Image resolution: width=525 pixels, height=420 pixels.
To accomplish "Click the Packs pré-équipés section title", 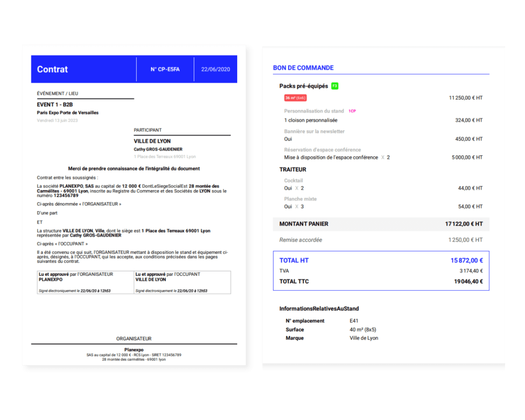I will 303,86.
